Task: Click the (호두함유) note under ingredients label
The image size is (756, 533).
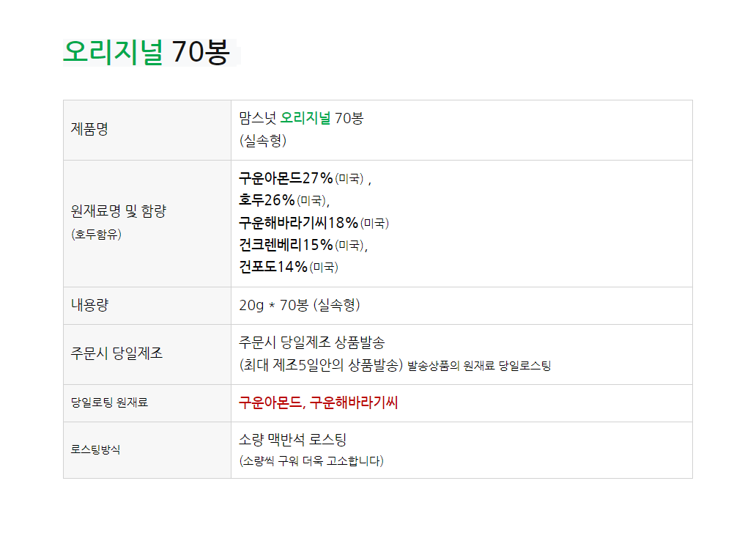Action: pyautogui.click(x=96, y=235)
